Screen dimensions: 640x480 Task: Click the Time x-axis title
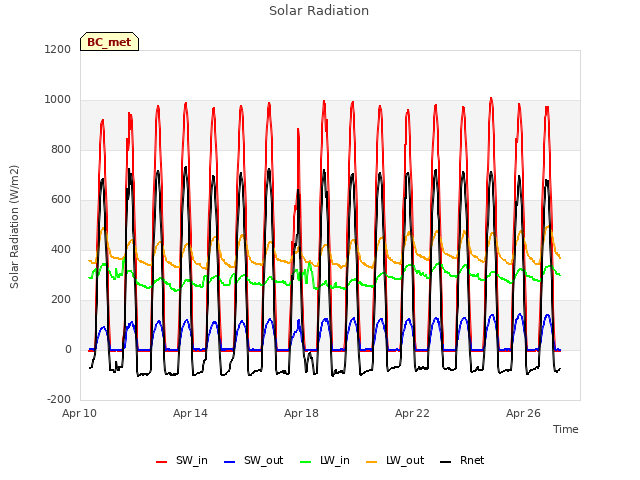pos(566,429)
